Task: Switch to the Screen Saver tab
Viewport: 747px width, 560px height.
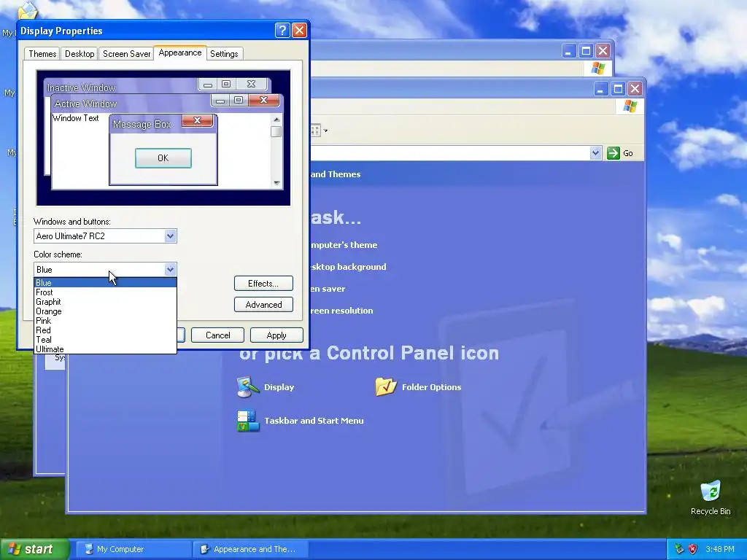Action: [126, 54]
